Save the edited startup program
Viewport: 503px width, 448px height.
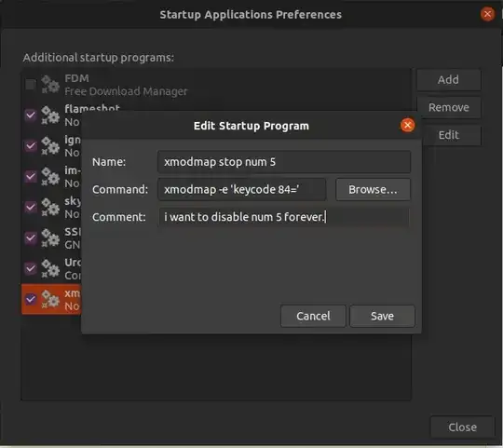tap(382, 316)
